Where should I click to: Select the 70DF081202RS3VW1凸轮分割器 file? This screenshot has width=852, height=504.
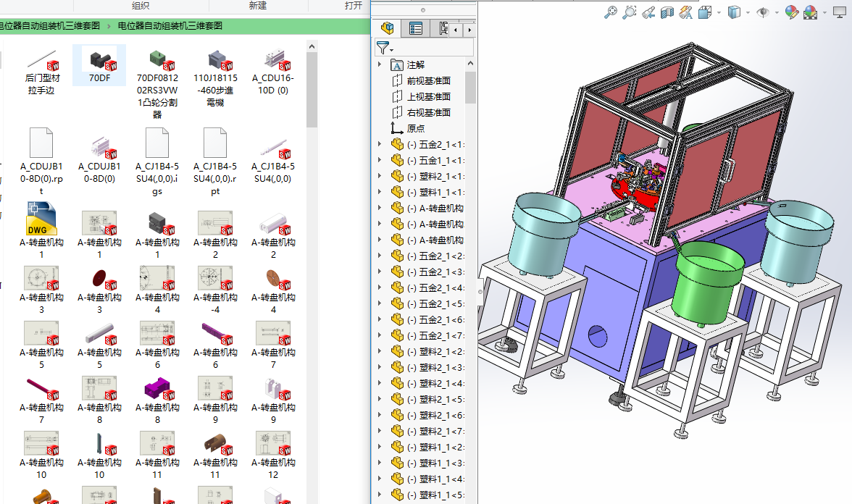pyautogui.click(x=158, y=84)
